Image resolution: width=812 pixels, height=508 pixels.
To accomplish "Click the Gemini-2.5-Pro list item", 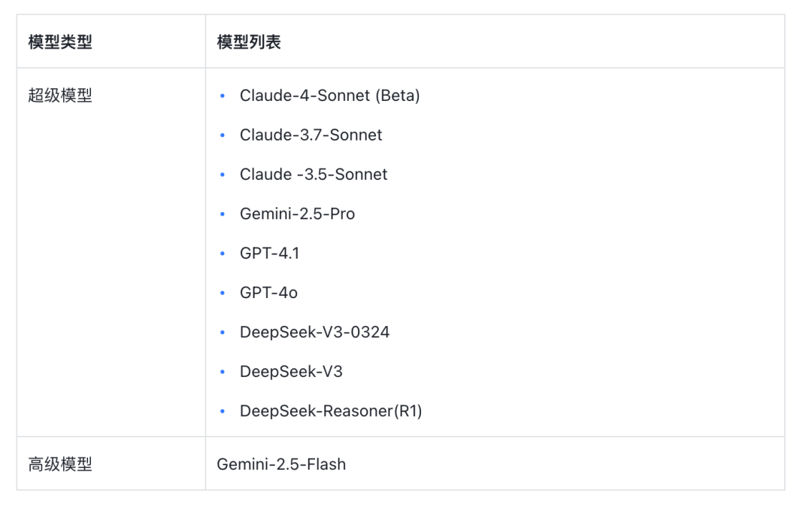I will point(297,214).
